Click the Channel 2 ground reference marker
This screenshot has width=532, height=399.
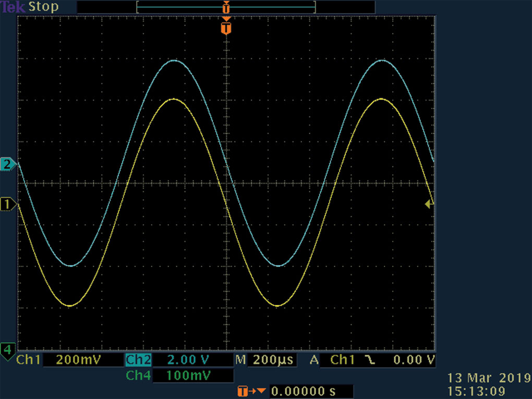(8, 164)
